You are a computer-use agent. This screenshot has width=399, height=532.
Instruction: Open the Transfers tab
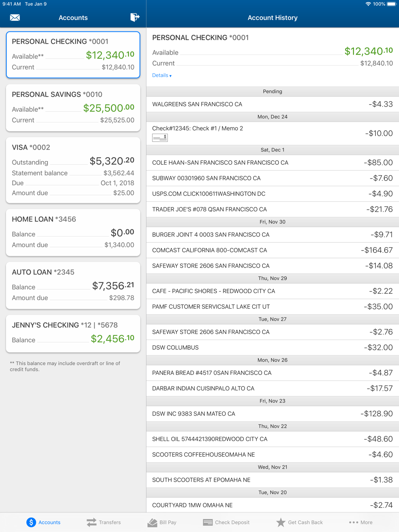coord(104,522)
